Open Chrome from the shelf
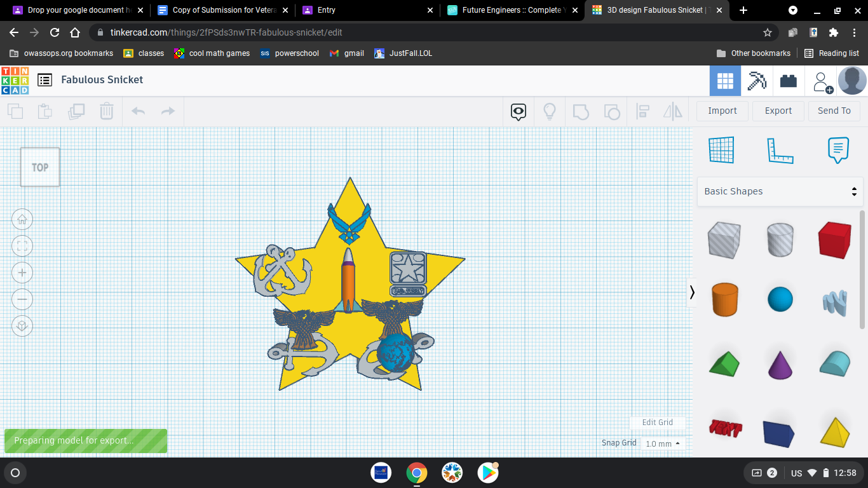 coord(417,473)
